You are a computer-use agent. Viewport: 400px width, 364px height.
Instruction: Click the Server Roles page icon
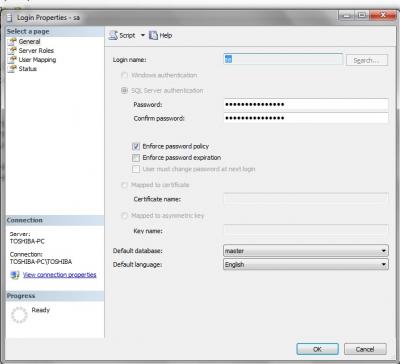(12, 51)
